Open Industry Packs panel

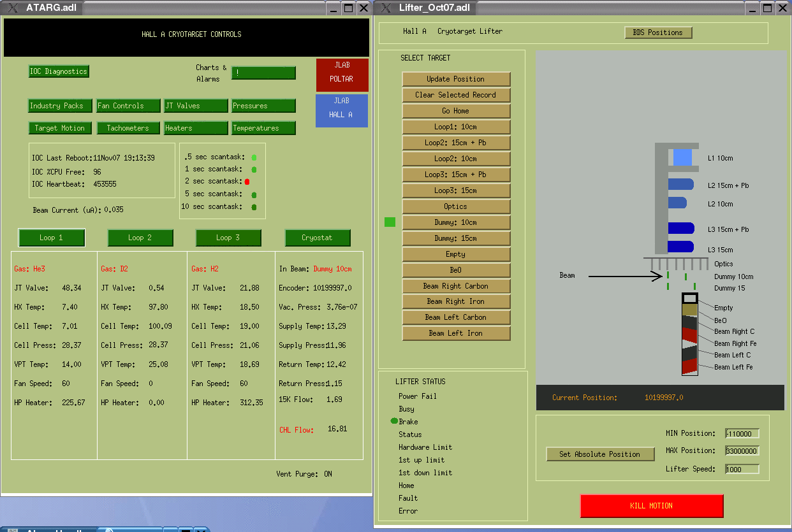point(60,106)
